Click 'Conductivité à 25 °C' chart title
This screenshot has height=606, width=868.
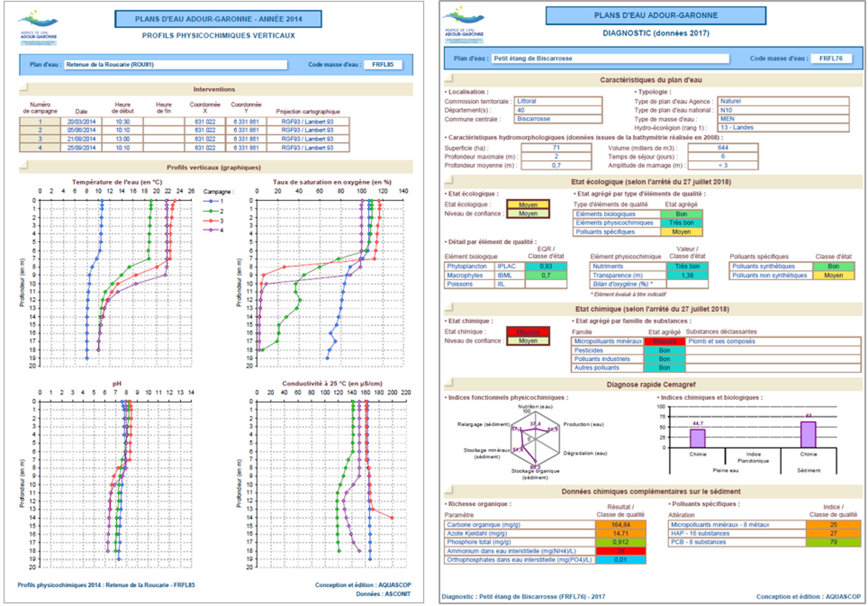pyautogui.click(x=332, y=383)
